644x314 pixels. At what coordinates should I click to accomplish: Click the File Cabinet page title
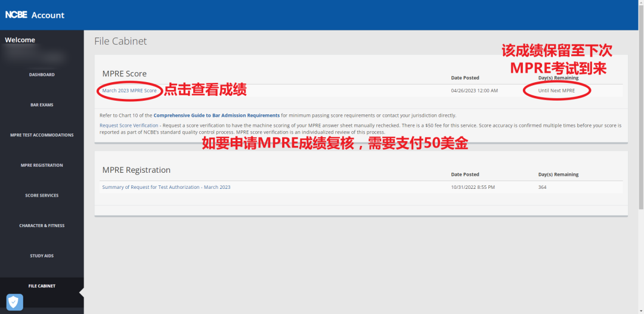pos(120,41)
